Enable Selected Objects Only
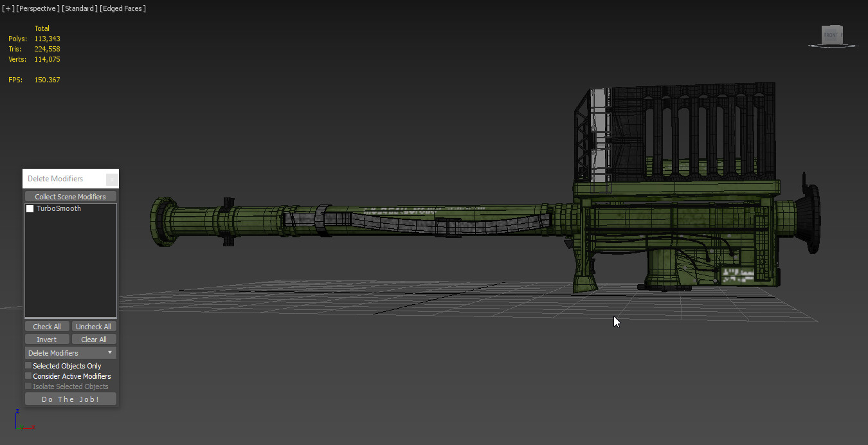The width and height of the screenshot is (868, 445). click(x=28, y=365)
